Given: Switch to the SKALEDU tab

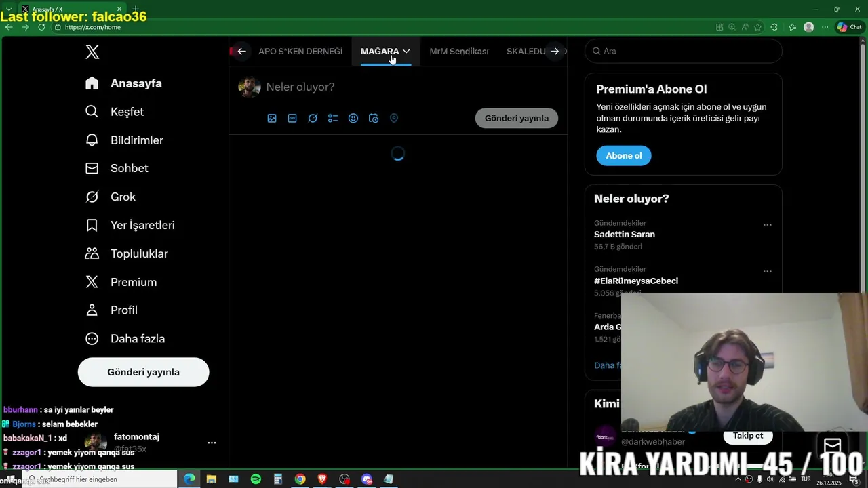Looking at the screenshot, I should (x=526, y=52).
